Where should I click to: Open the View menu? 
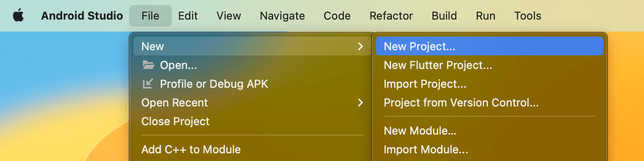coord(229,16)
